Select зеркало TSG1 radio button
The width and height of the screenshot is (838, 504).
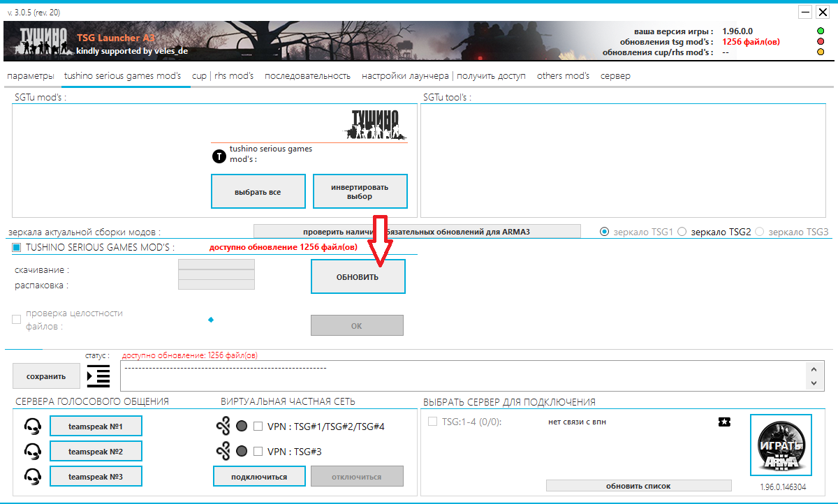click(605, 232)
